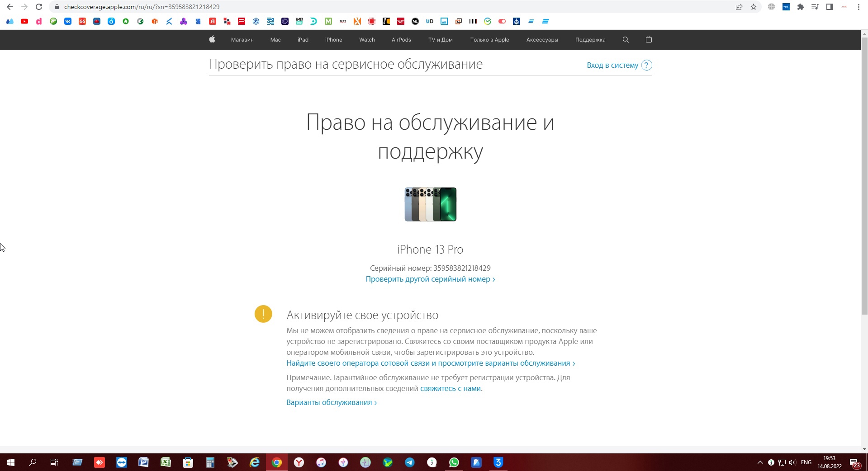
Task: Open the YouTube bookmark icon
Action: pyautogui.click(x=24, y=21)
